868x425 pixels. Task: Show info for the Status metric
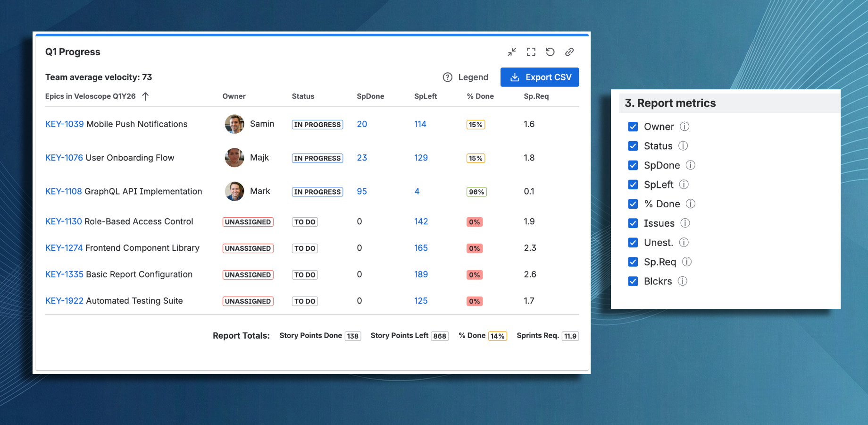(683, 146)
